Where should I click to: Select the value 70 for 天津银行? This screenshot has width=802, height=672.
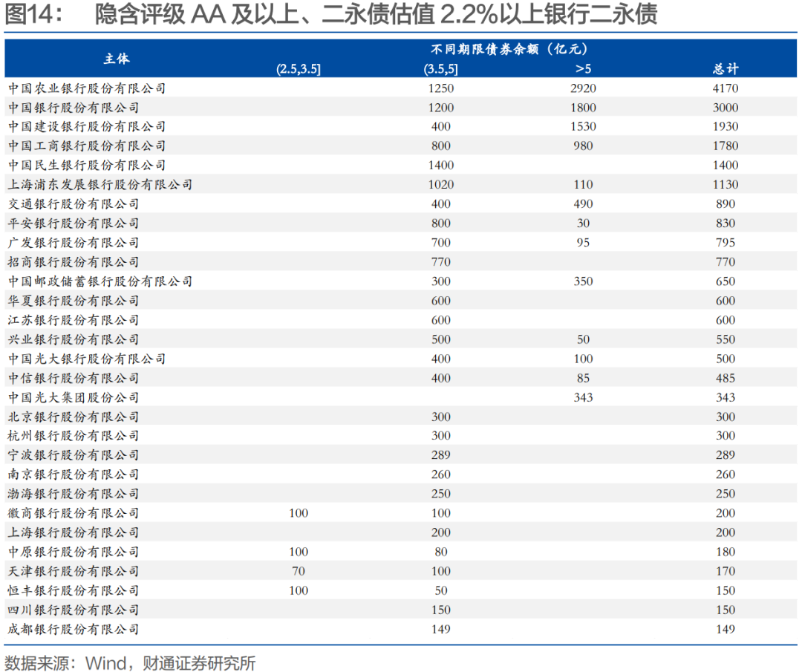pos(299,572)
